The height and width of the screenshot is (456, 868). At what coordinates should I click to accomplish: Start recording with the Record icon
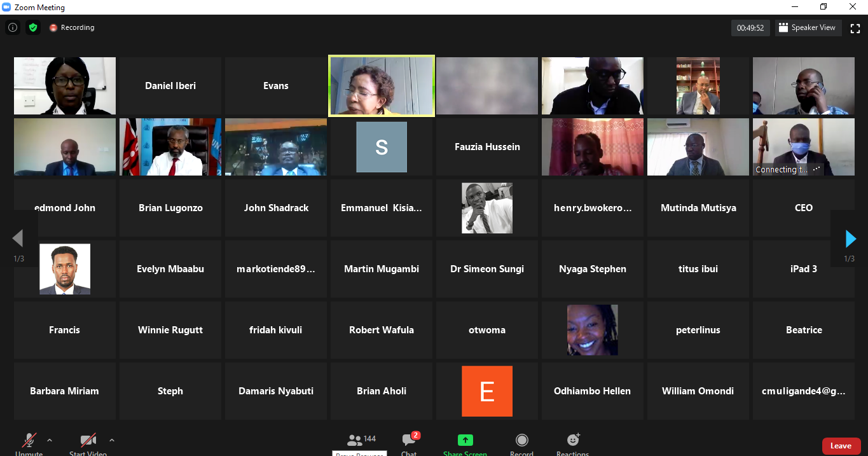click(521, 441)
